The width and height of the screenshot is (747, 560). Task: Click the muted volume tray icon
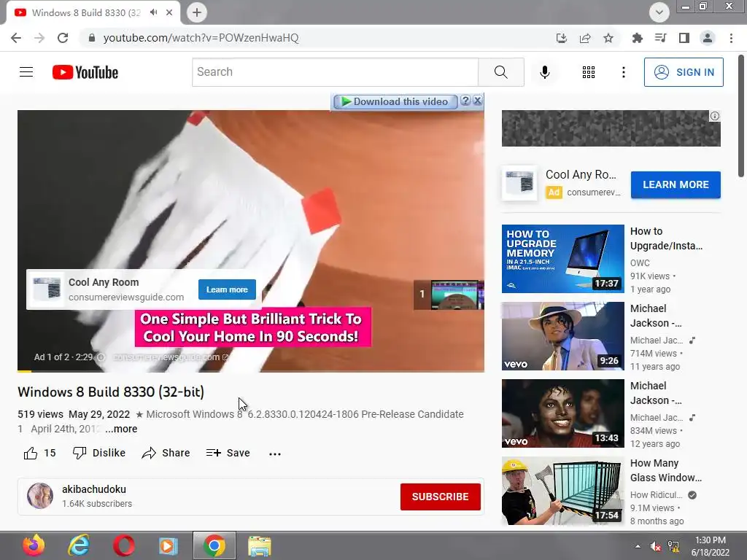pyautogui.click(x=656, y=546)
